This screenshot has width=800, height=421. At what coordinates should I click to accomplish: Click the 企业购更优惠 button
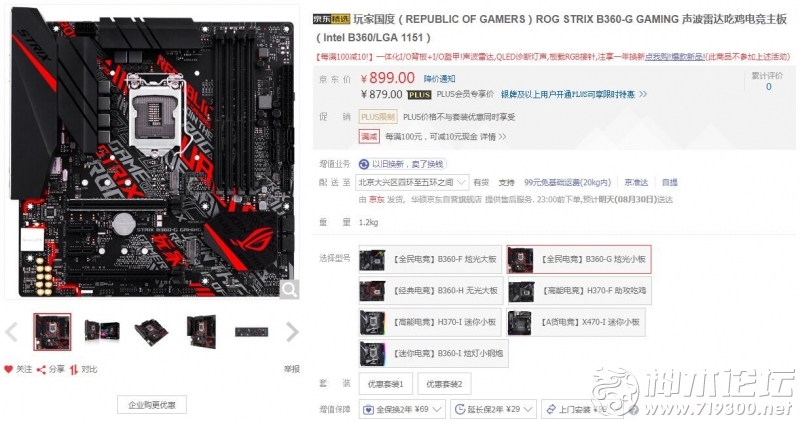(152, 405)
